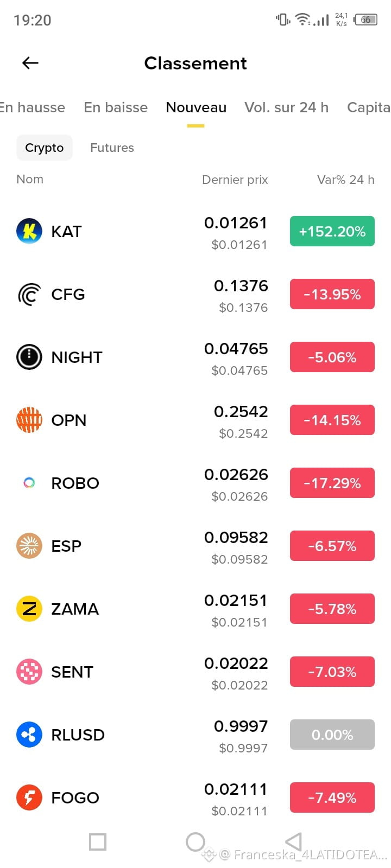The height and width of the screenshot is (868, 391).
Task: Tap the SENT coin logo
Action: click(29, 672)
